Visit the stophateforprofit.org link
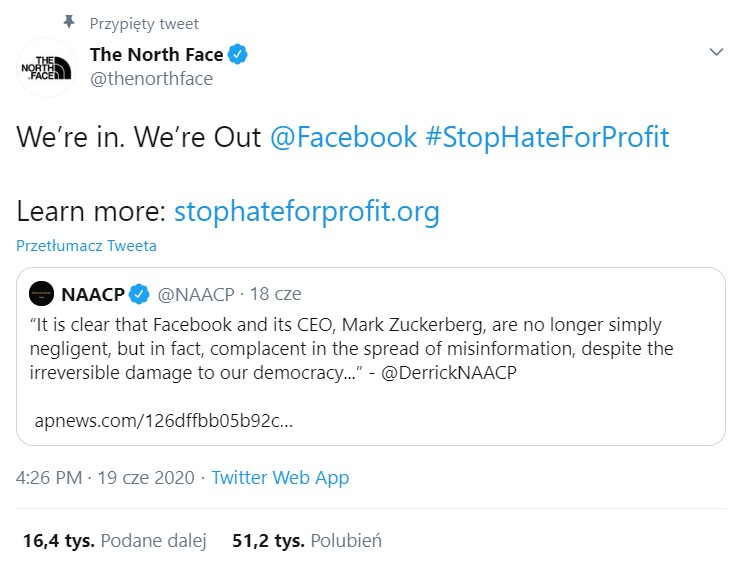 (x=306, y=212)
